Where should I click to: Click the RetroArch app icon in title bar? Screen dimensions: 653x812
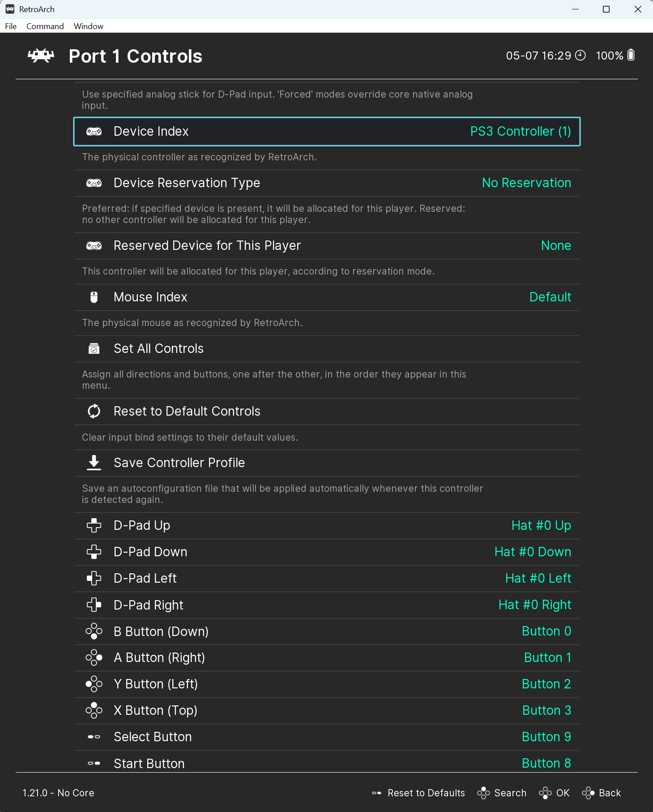point(10,9)
